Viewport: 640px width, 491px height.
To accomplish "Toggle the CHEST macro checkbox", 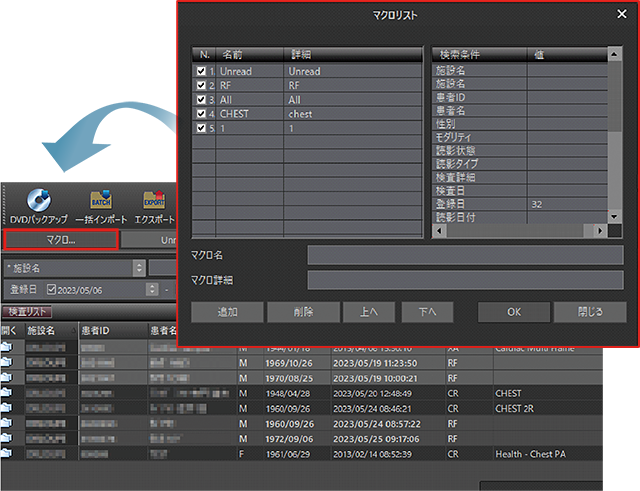I will coord(203,114).
